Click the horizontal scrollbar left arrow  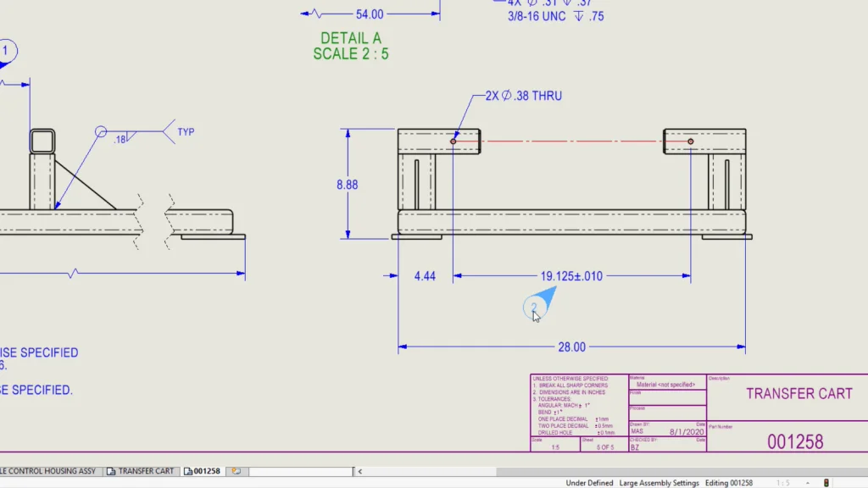362,471
